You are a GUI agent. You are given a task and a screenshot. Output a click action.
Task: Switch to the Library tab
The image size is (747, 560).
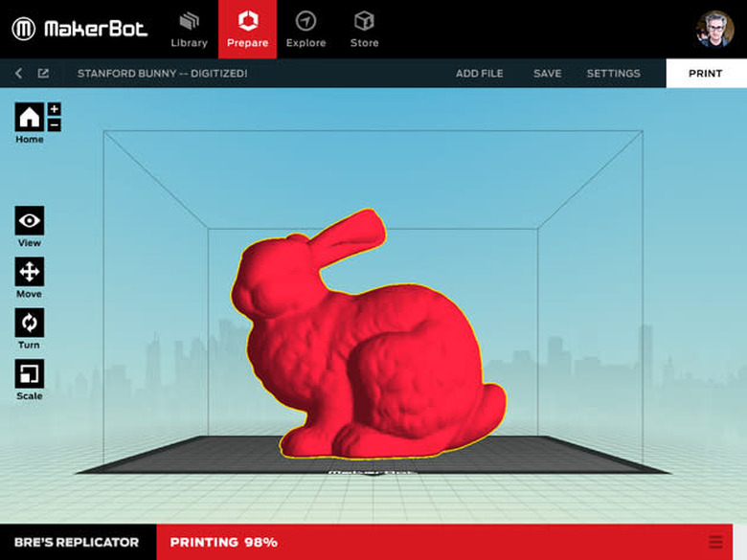click(189, 29)
